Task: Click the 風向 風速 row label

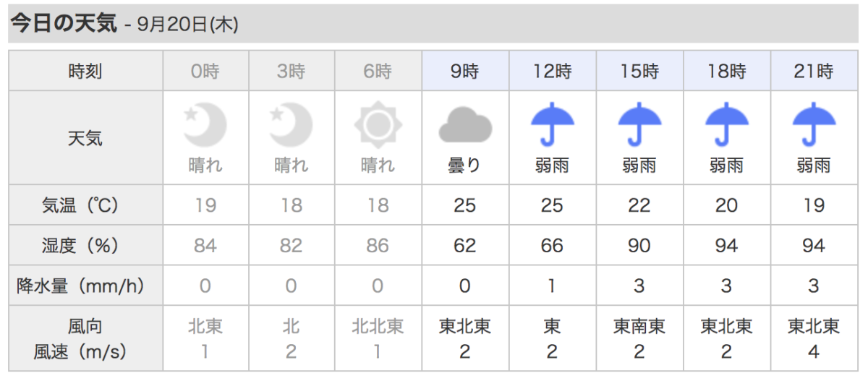Action: [85, 338]
